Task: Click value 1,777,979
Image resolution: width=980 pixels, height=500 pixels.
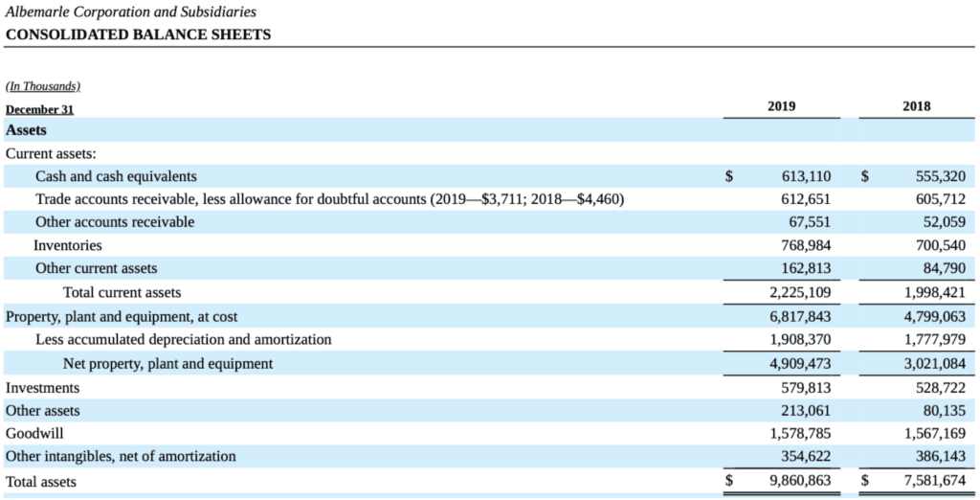Action: click(x=935, y=340)
